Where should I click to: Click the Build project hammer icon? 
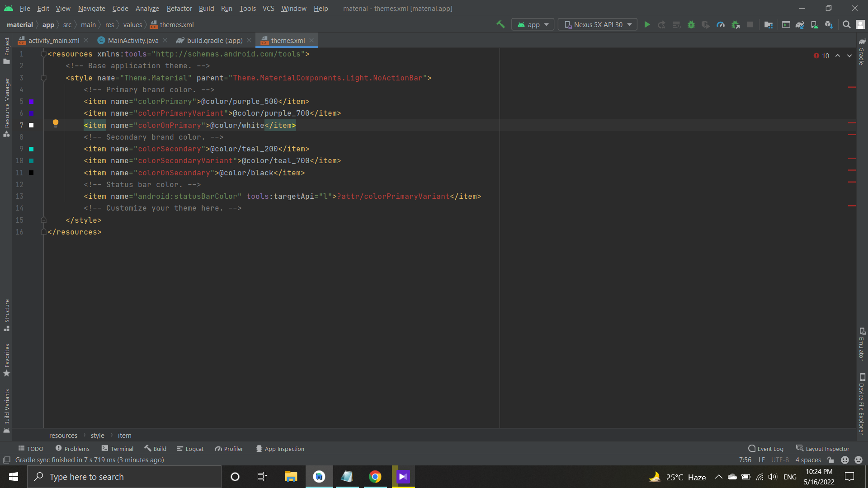click(501, 24)
